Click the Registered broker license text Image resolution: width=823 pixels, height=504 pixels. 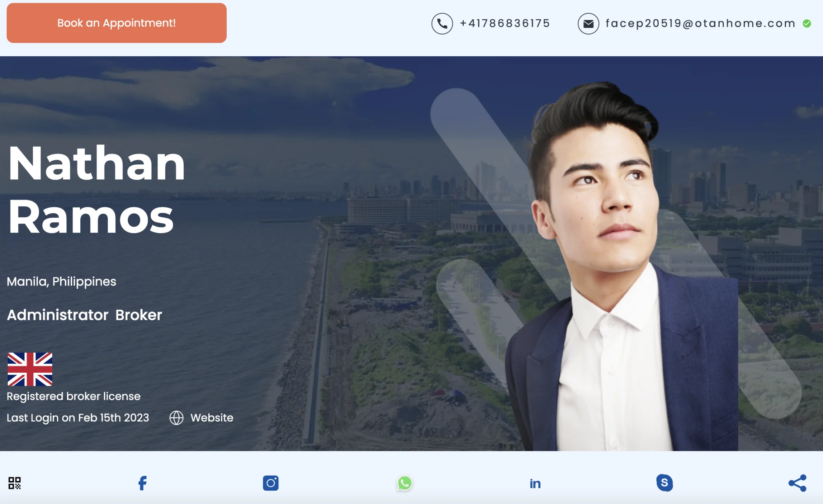pos(74,396)
